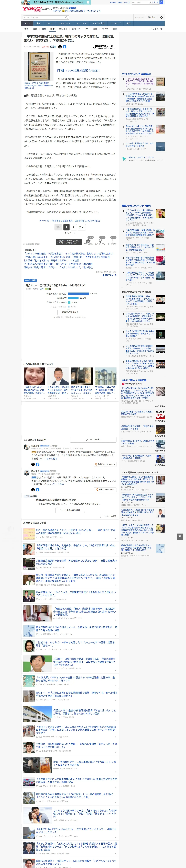Open settings gear icon in header

point(161,17)
